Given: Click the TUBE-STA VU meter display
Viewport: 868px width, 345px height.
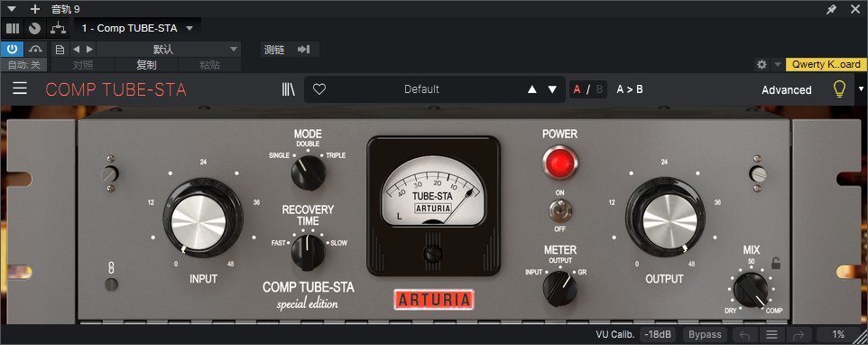Looking at the screenshot, I should click(433, 191).
